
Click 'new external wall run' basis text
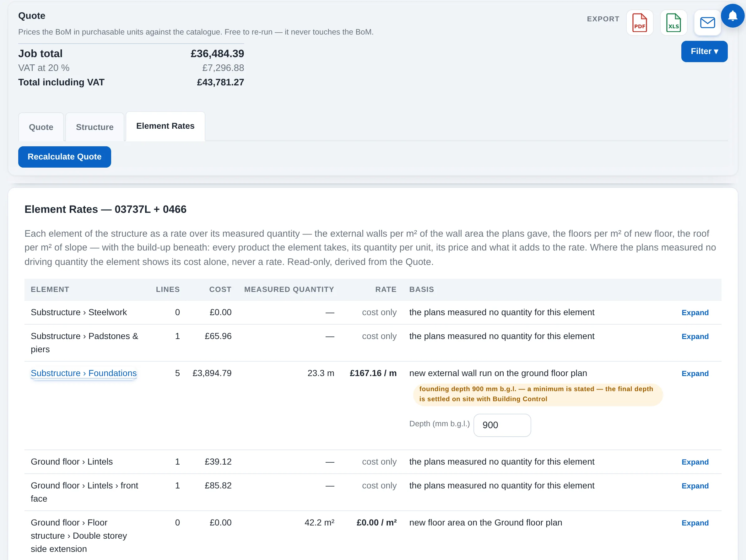[x=498, y=373]
